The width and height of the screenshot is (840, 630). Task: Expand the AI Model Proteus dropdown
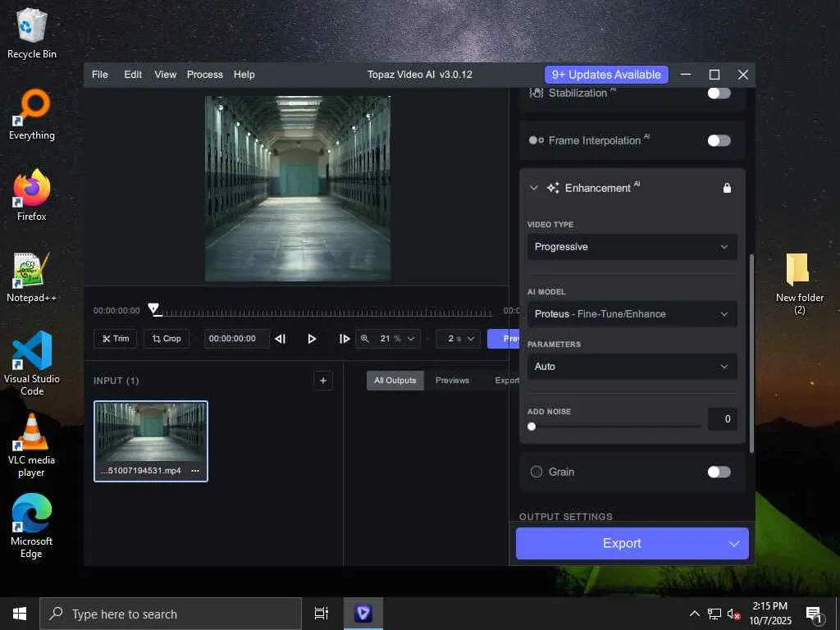point(632,314)
